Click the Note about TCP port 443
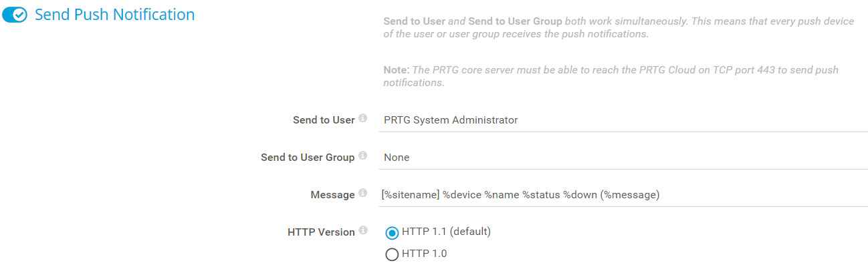 tap(611, 76)
